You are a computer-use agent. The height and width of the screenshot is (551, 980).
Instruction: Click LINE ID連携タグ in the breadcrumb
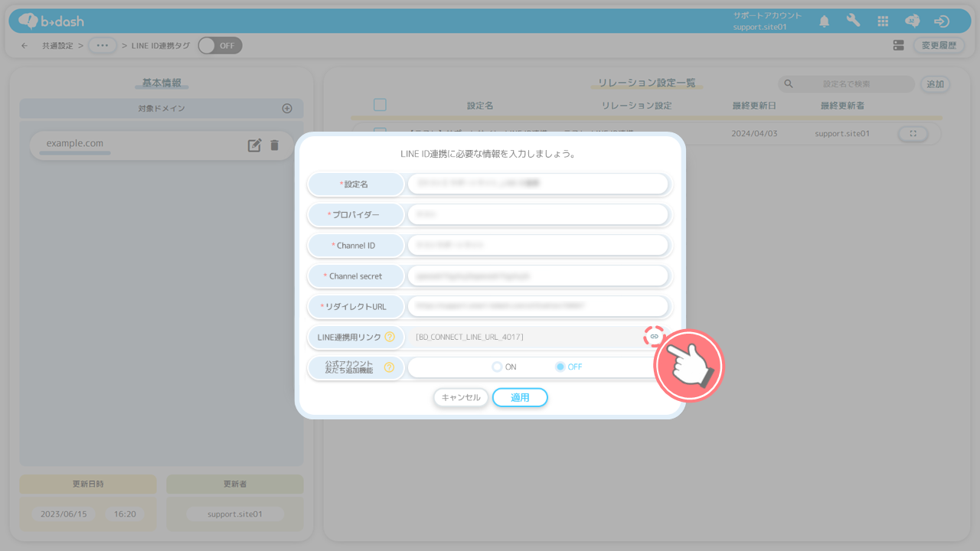(x=161, y=46)
